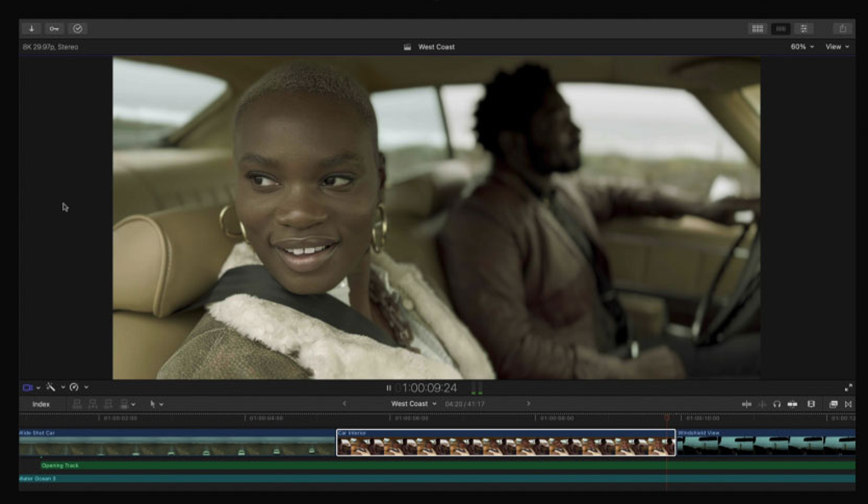Open the effects browser icon
The image size is (868, 504).
(x=833, y=404)
